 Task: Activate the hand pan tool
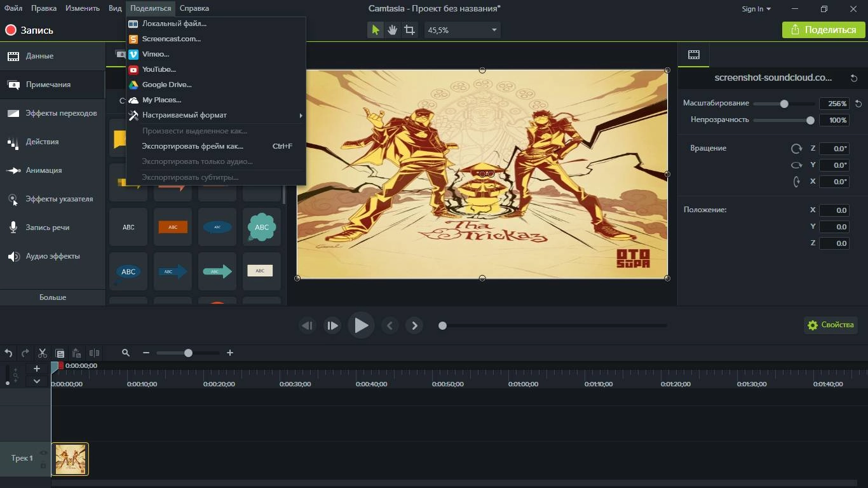(393, 30)
